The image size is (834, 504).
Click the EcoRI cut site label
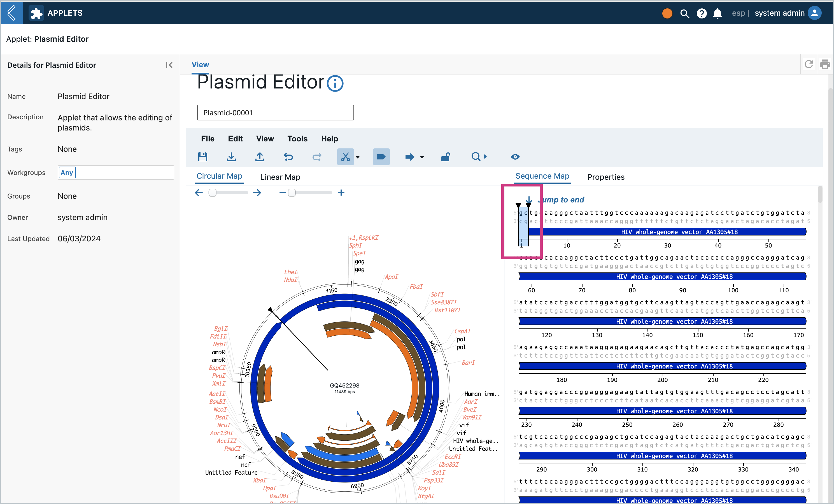(x=453, y=457)
